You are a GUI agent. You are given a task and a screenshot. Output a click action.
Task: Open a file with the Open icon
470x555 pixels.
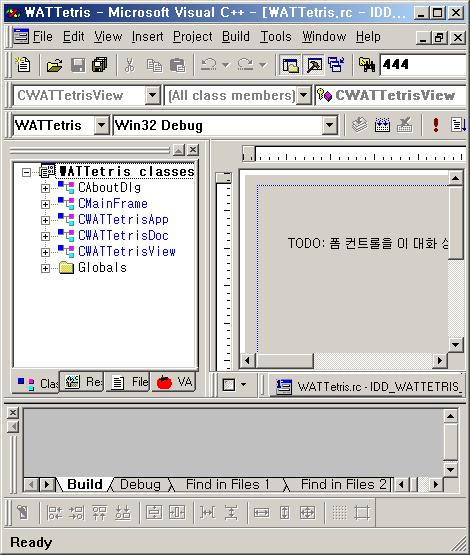pos(55,65)
